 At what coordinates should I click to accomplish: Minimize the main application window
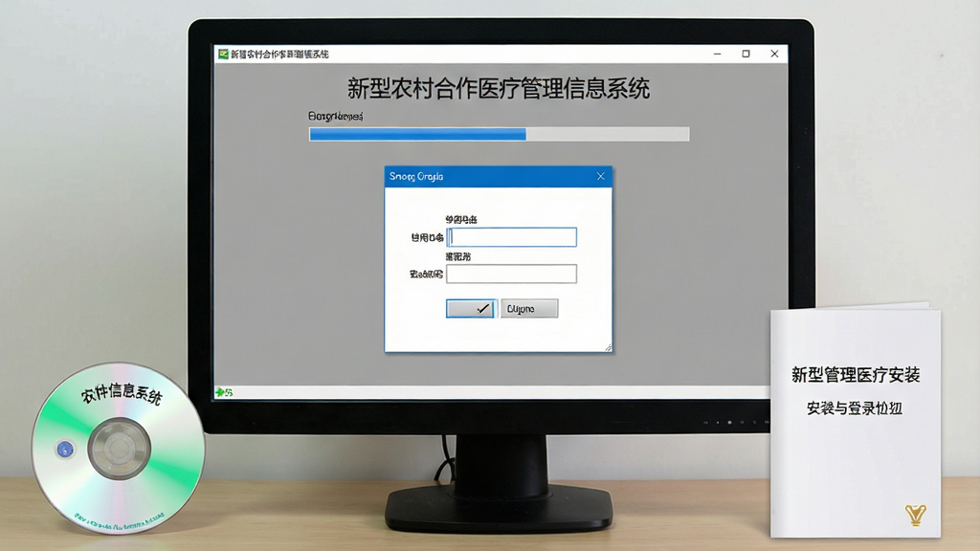click(718, 55)
